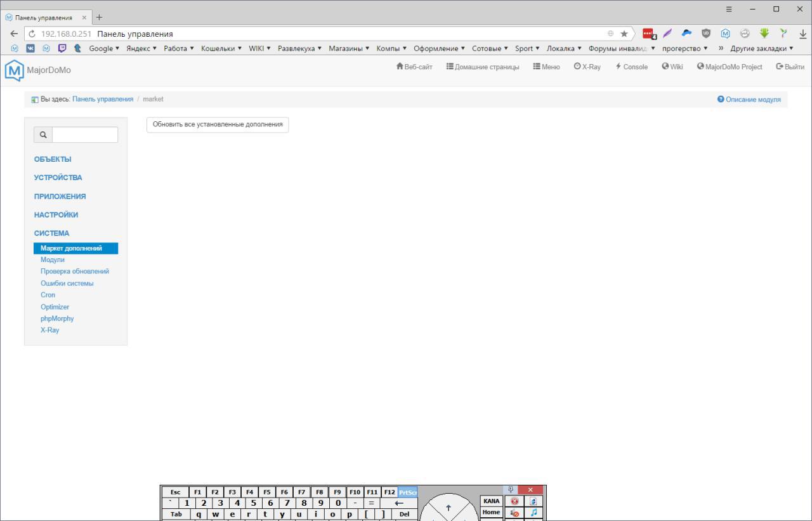Click the red circle X icon on keyboard panel
This screenshot has width=812, height=521.
pyautogui.click(x=514, y=501)
